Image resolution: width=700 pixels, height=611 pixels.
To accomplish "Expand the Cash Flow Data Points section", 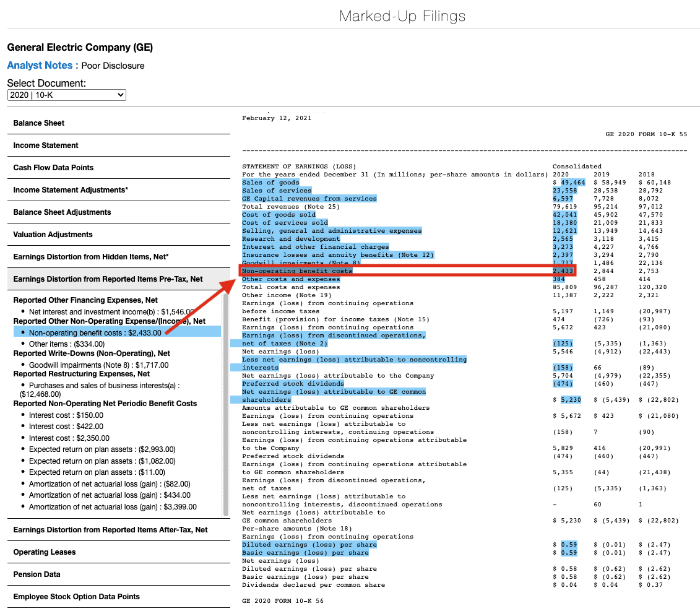I will 119,168.
